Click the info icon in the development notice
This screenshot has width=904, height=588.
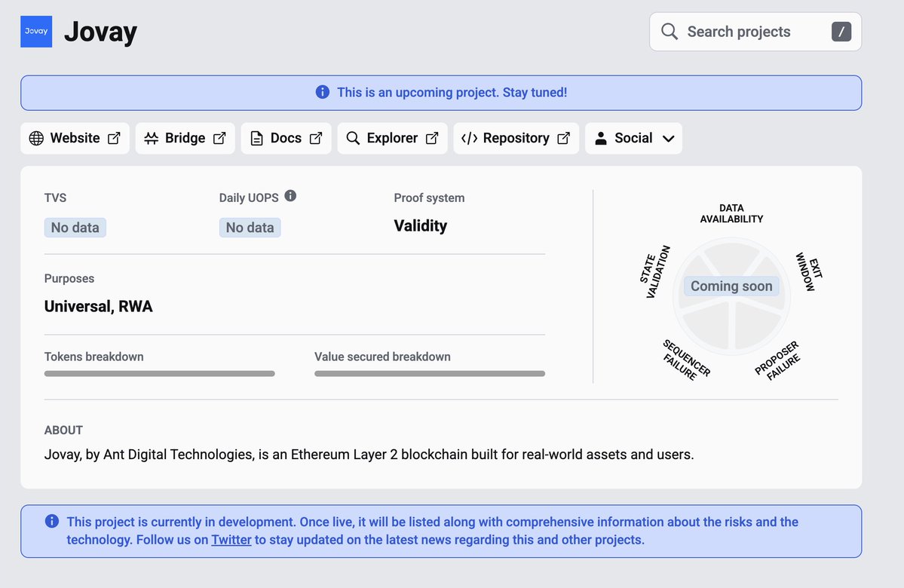coord(52,522)
